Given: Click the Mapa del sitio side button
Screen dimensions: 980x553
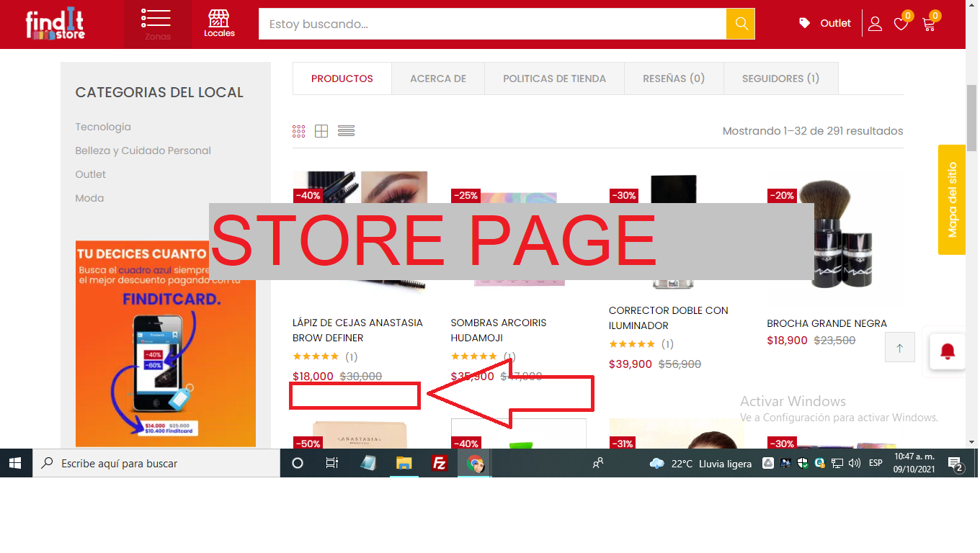Looking at the screenshot, I should point(951,199).
